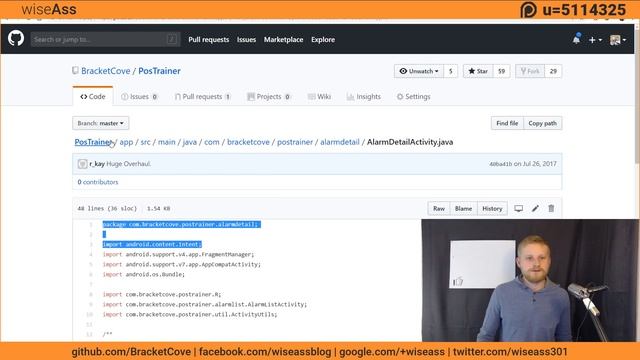
Task: Click the Find file button
Action: (x=507, y=123)
